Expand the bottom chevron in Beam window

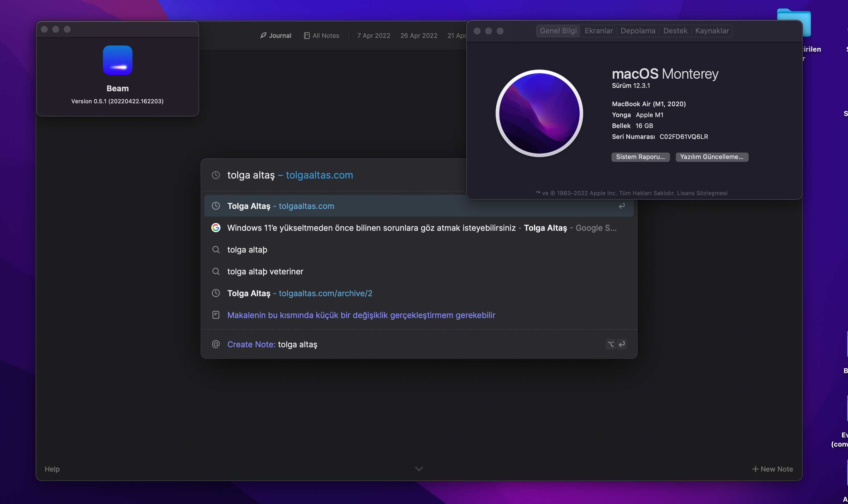(419, 469)
